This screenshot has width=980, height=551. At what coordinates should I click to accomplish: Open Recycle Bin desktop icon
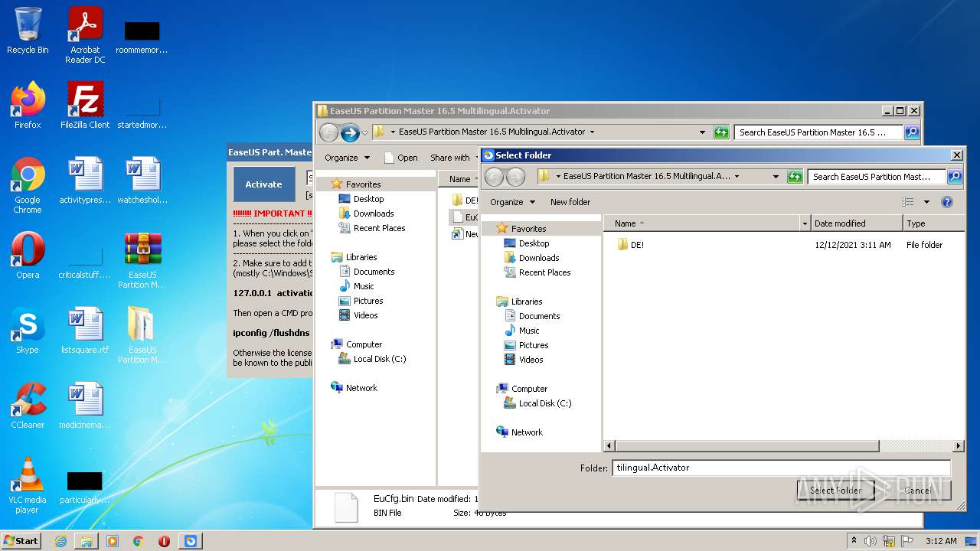tap(28, 31)
